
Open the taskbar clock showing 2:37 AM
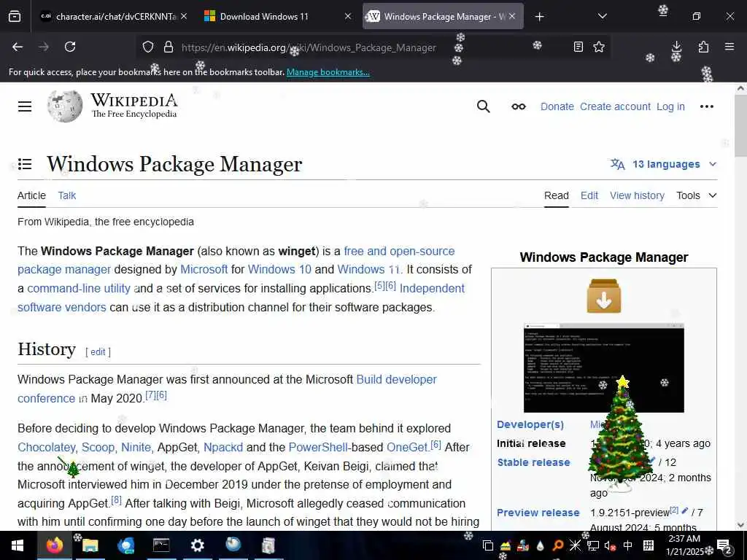click(x=684, y=545)
